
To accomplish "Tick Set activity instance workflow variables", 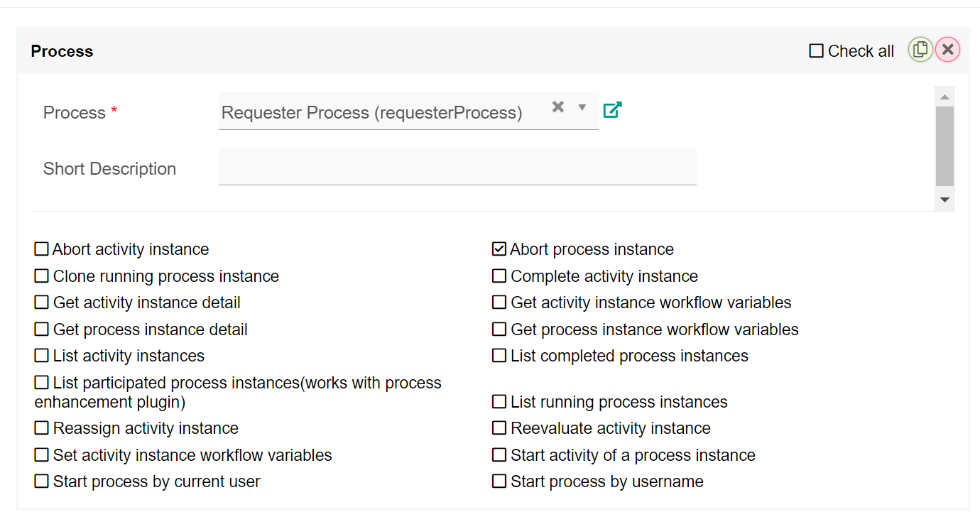I will 42,455.
